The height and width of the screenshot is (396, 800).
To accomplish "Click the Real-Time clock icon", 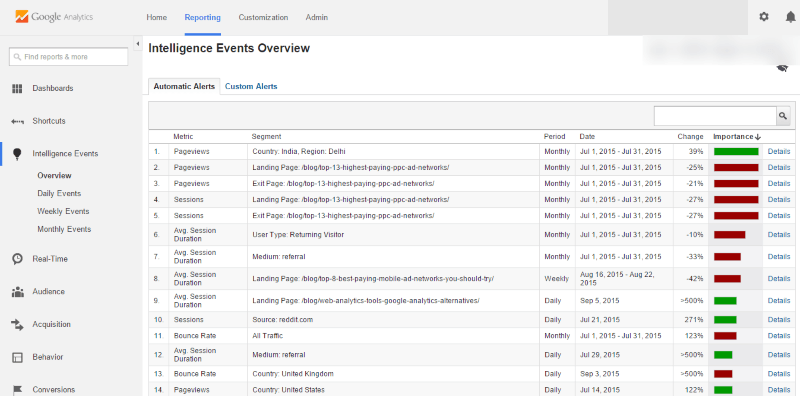I will [17, 259].
